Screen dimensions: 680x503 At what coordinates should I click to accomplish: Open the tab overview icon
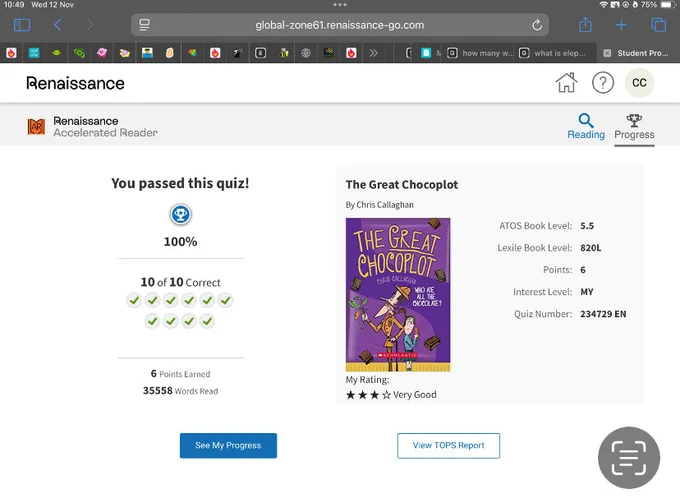658,25
